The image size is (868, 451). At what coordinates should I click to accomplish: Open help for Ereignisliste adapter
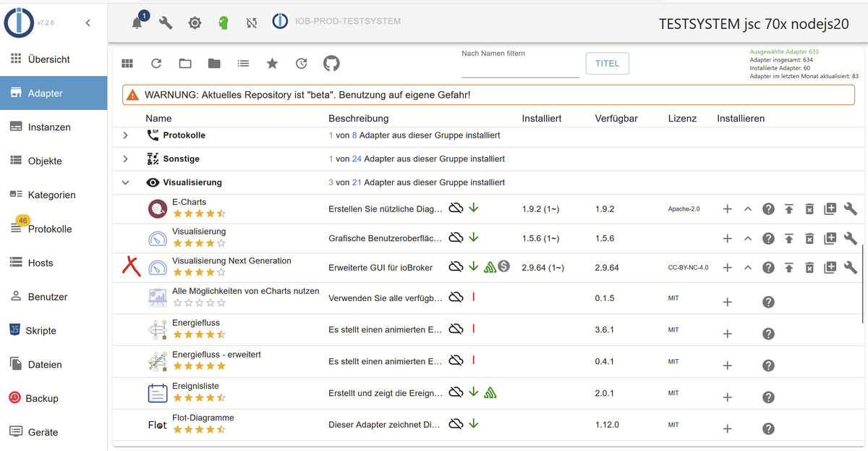(768, 397)
